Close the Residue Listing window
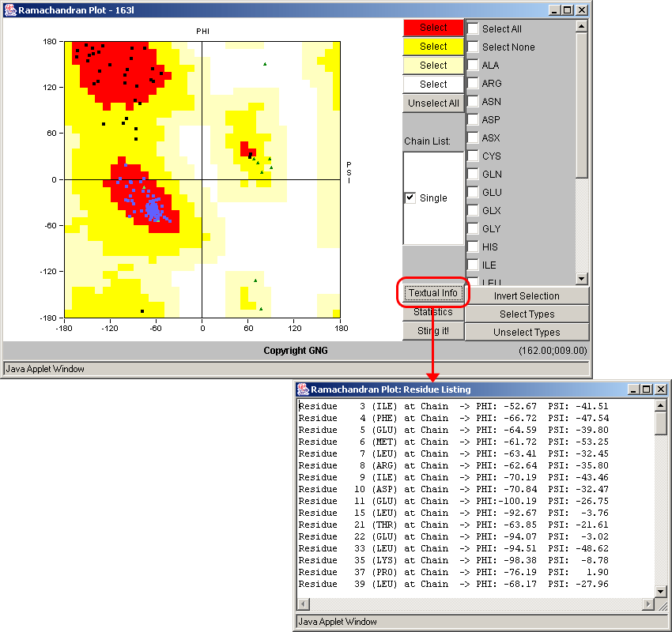Viewport: 672px width, 632px height. [661, 389]
